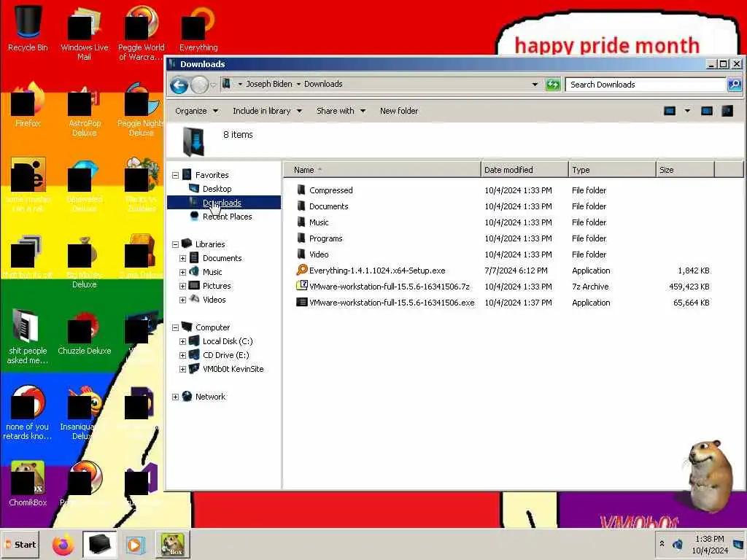The image size is (747, 560).
Task: Open AstroPop Deluxe desktop icon
Action: [x=85, y=109]
